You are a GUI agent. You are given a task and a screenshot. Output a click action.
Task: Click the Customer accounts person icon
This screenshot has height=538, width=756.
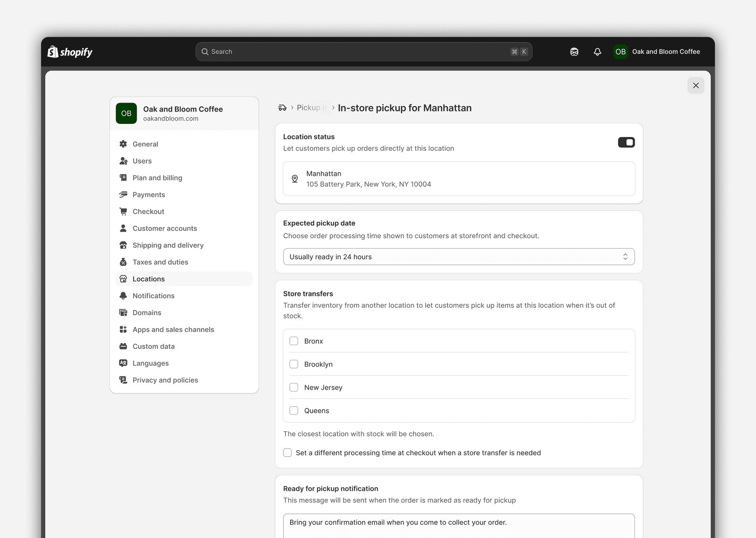click(123, 228)
